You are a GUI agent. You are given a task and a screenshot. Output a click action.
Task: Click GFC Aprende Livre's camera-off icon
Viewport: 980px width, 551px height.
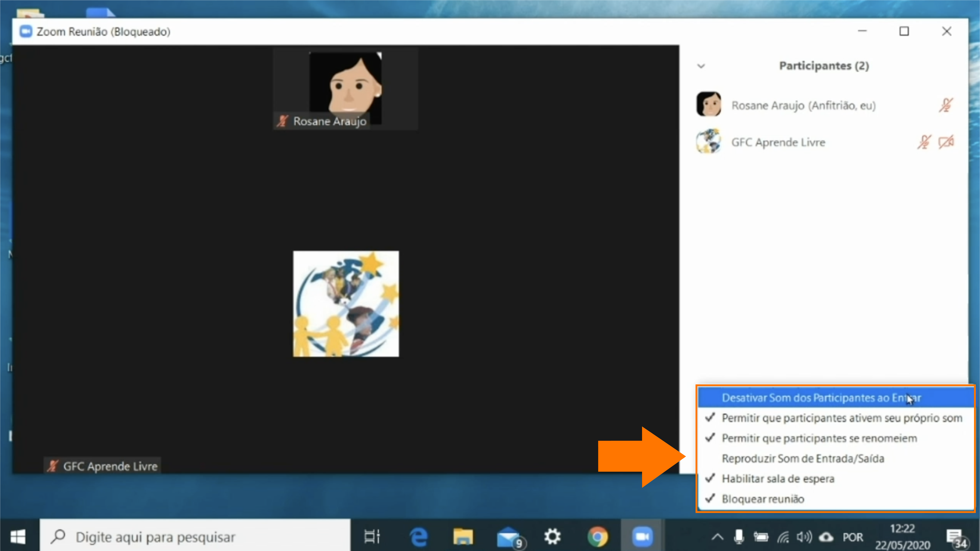point(946,142)
